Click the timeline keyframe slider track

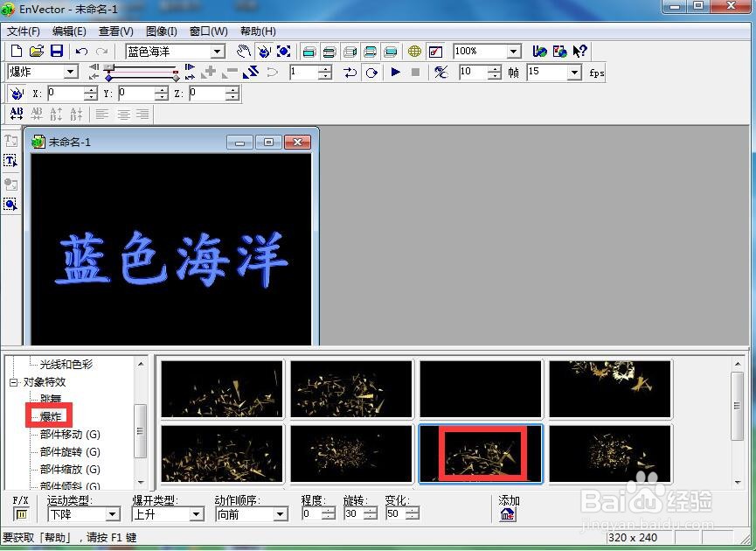pos(142,76)
